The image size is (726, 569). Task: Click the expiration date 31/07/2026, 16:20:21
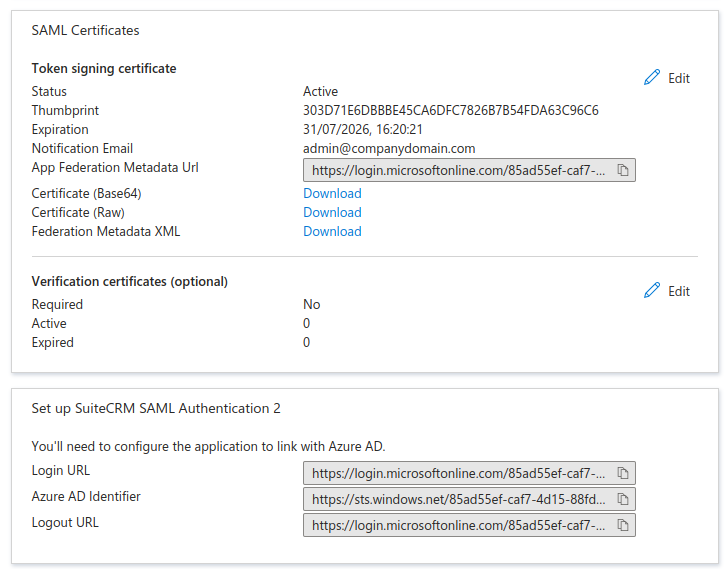pos(363,129)
